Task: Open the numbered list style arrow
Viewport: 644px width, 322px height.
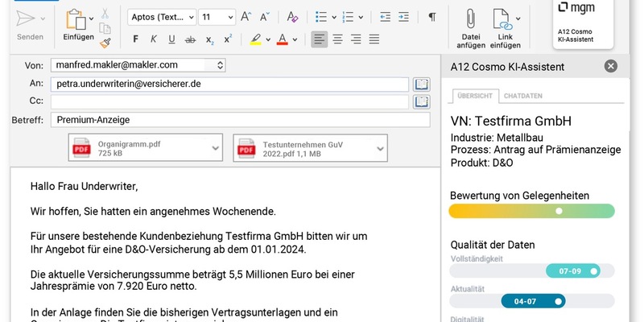Action: pyautogui.click(x=361, y=17)
